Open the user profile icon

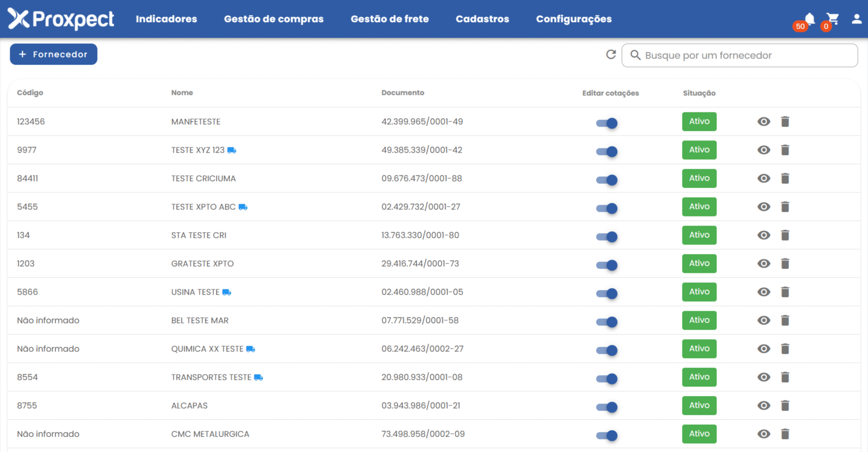[x=856, y=19]
